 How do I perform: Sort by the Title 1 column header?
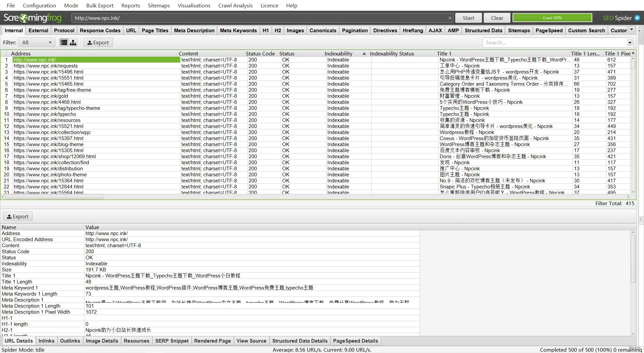[x=502, y=53]
